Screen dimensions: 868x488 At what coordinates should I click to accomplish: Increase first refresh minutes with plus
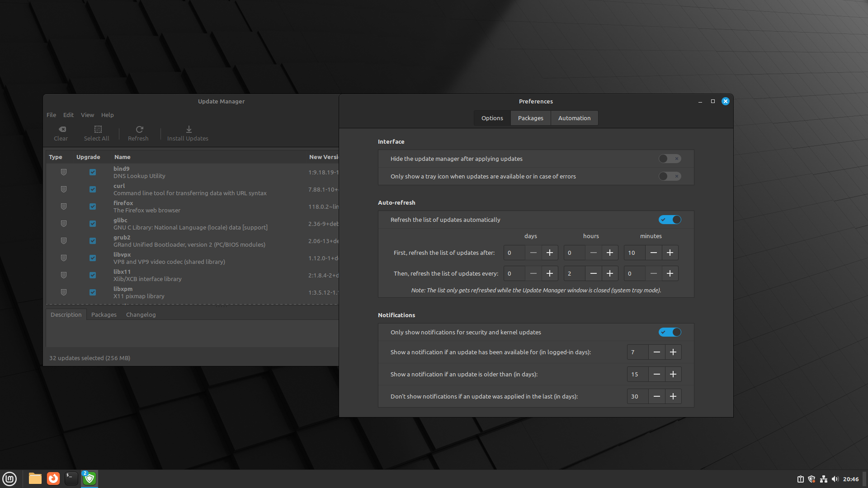pyautogui.click(x=670, y=253)
